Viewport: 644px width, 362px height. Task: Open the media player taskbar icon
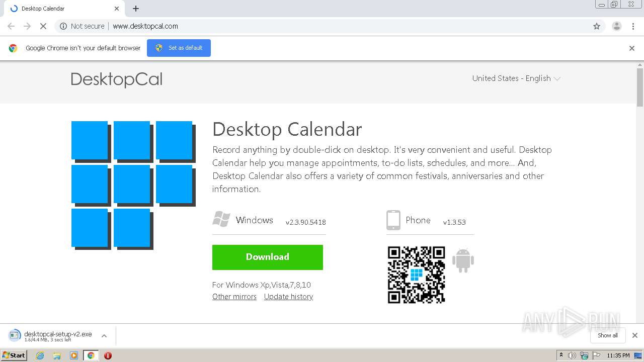74,355
